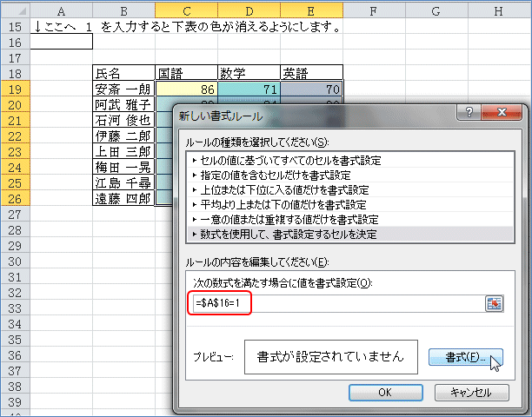Click the cell 江島 千尋
The height and width of the screenshot is (417, 532).
click(123, 182)
